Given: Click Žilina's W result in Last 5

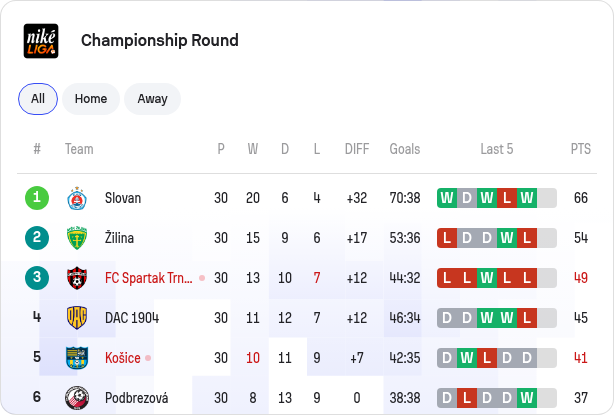Looking at the screenshot, I should click(x=507, y=238).
